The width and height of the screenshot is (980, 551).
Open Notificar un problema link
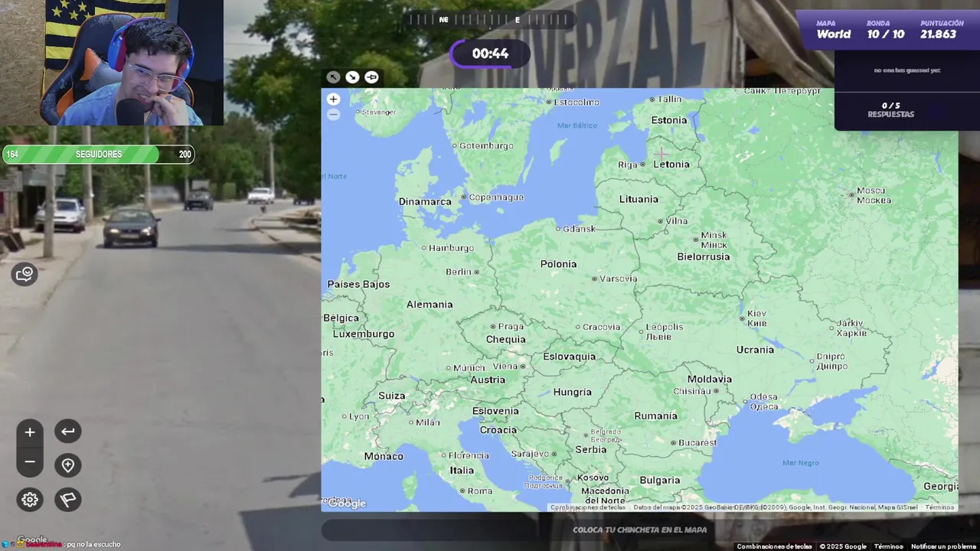tap(944, 546)
